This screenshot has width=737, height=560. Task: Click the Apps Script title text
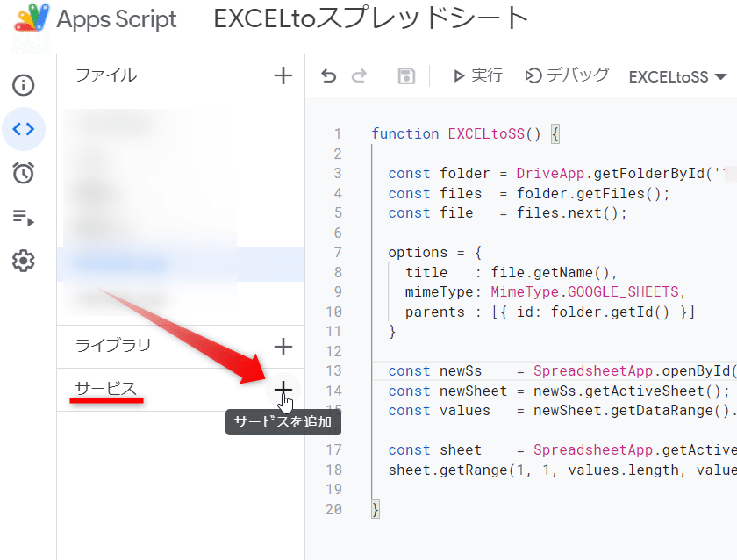coord(117,19)
